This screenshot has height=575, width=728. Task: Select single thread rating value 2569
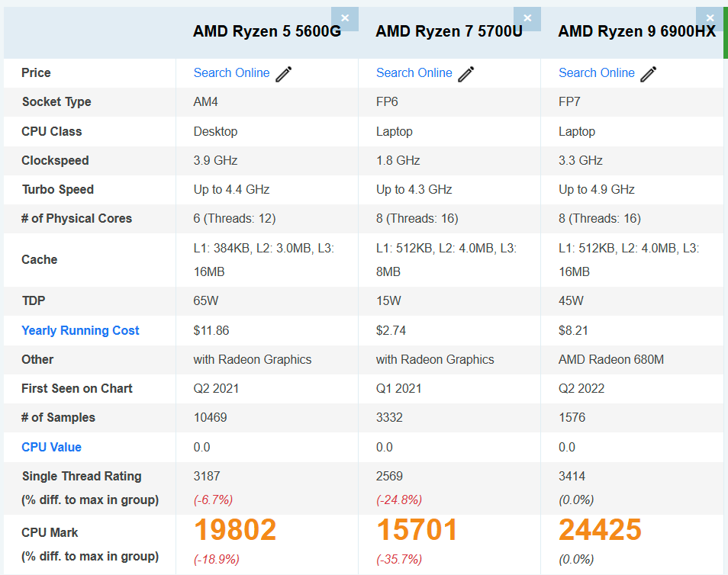pos(389,476)
